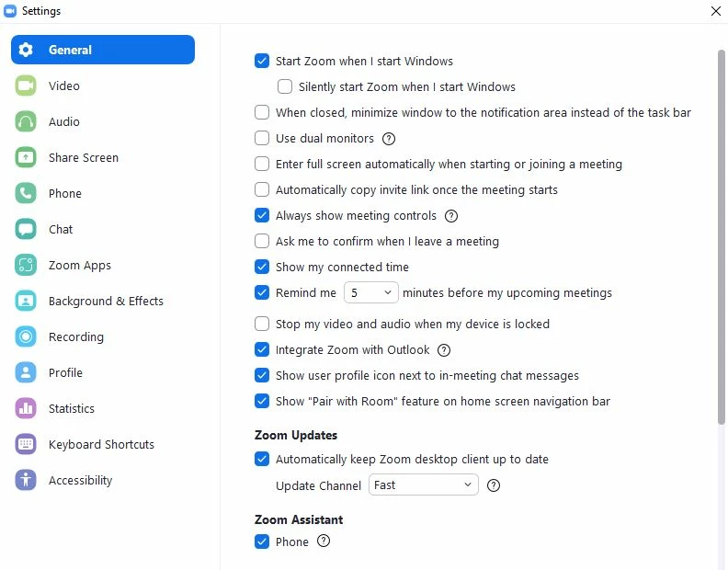The width and height of the screenshot is (728, 570).
Task: Open help icon beside Integrate Zoom with Outlook
Action: [444, 350]
